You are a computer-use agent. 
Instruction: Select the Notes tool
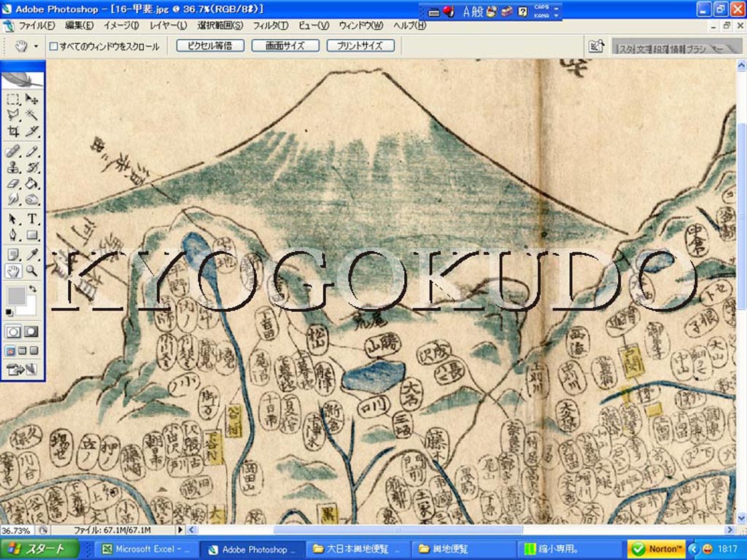pyautogui.click(x=13, y=254)
